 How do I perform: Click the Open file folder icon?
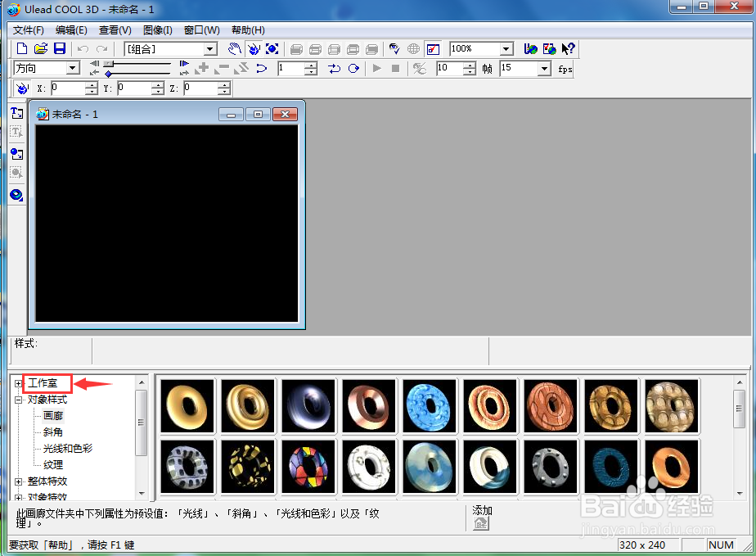pyautogui.click(x=41, y=49)
